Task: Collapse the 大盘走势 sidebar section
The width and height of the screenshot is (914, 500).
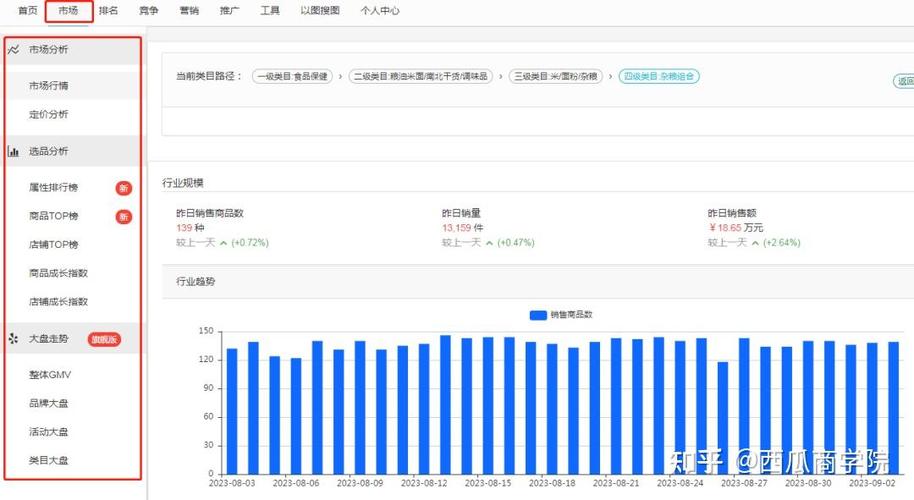Action: (x=73, y=339)
